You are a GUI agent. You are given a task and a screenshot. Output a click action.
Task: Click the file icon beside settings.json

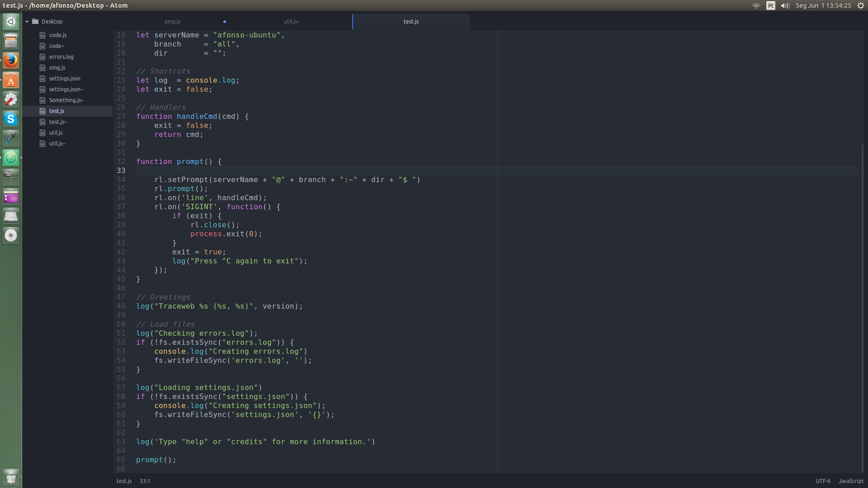coord(42,78)
